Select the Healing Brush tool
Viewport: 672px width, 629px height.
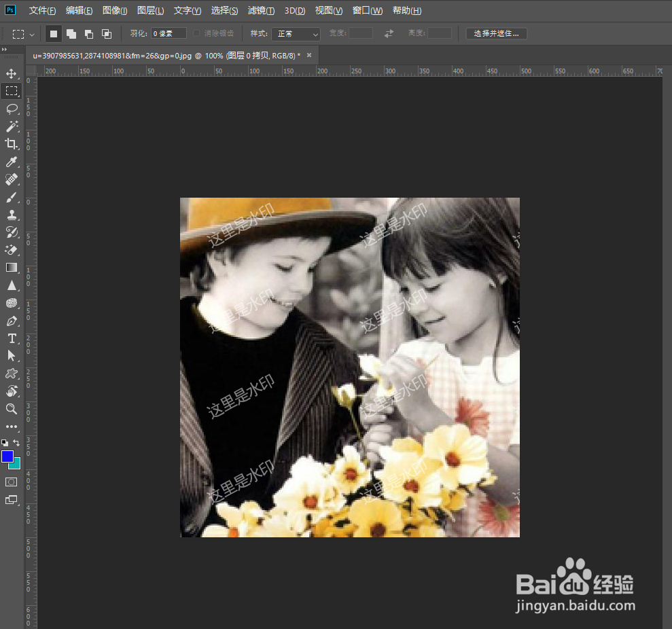pos(12,179)
